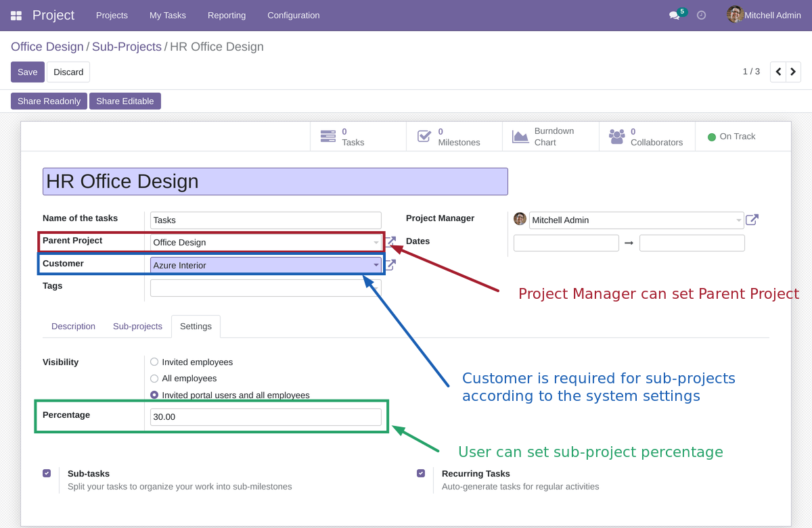Enable the Invited employees visibility option
Screen dimensions: 812x528
pos(154,362)
